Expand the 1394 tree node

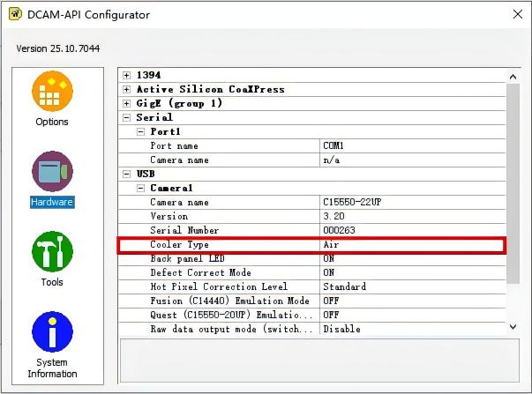pos(126,75)
